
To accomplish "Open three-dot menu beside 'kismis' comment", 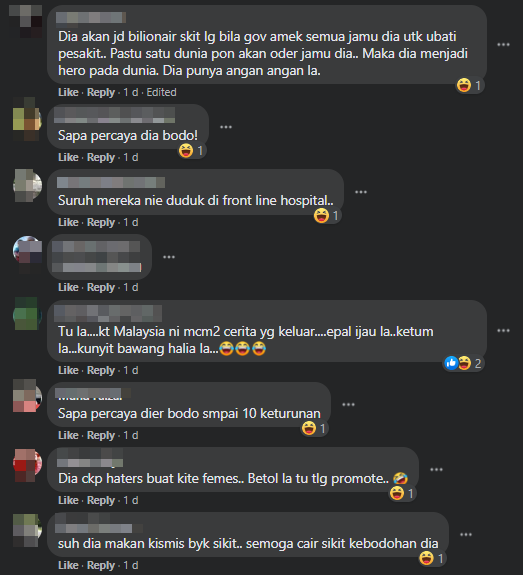I will point(466,534).
